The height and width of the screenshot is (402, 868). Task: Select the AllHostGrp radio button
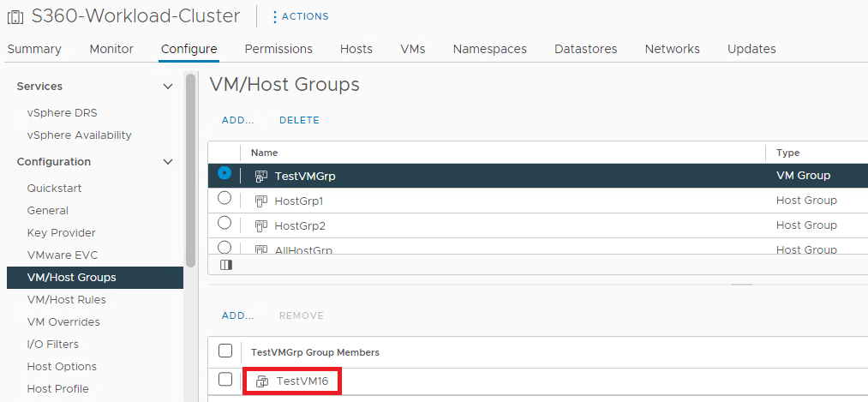(x=224, y=247)
